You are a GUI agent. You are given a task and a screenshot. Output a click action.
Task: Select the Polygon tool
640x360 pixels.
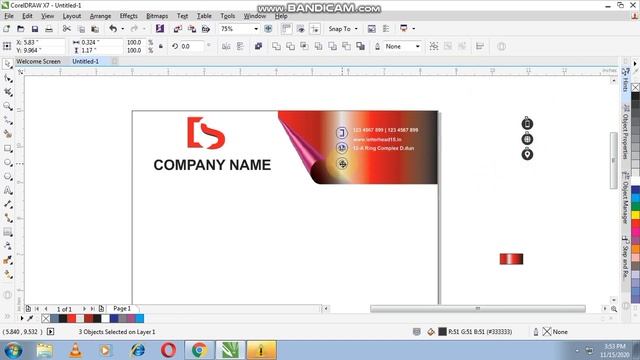(7, 176)
